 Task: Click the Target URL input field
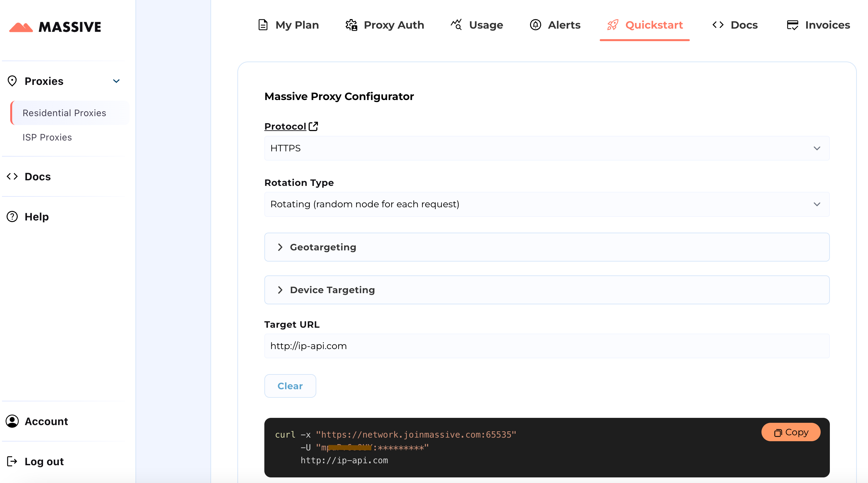546,346
